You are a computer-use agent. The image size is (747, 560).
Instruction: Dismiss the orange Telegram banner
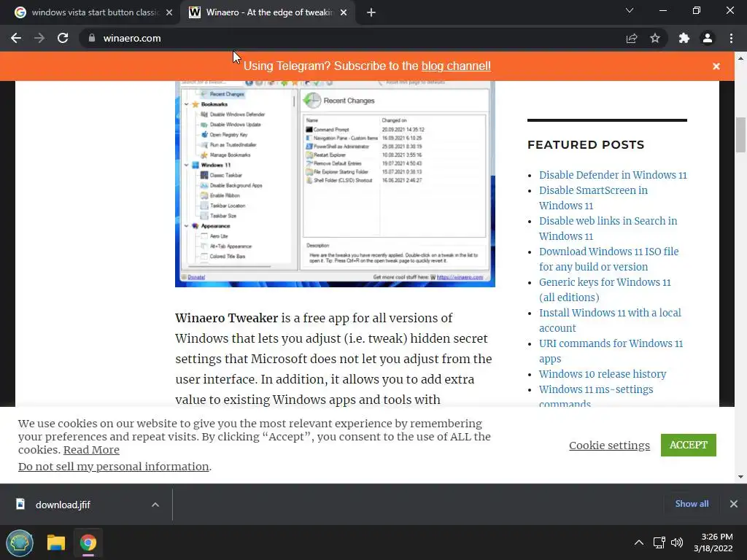pyautogui.click(x=716, y=66)
